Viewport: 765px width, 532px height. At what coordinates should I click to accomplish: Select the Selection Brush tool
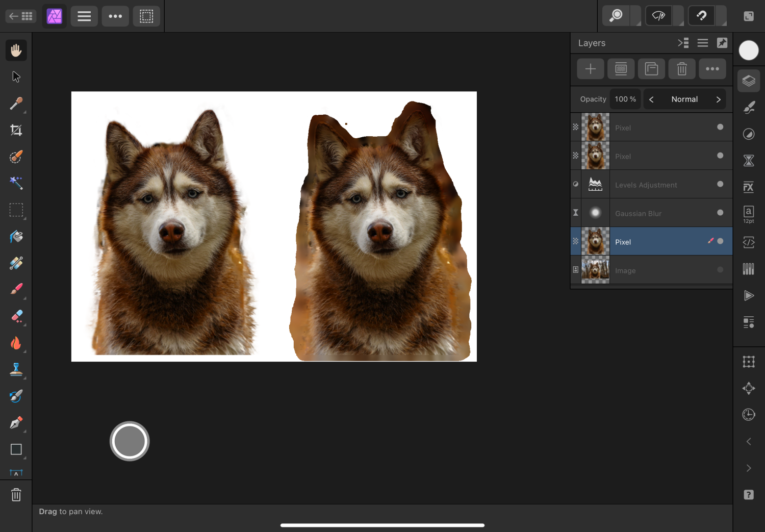pyautogui.click(x=16, y=157)
